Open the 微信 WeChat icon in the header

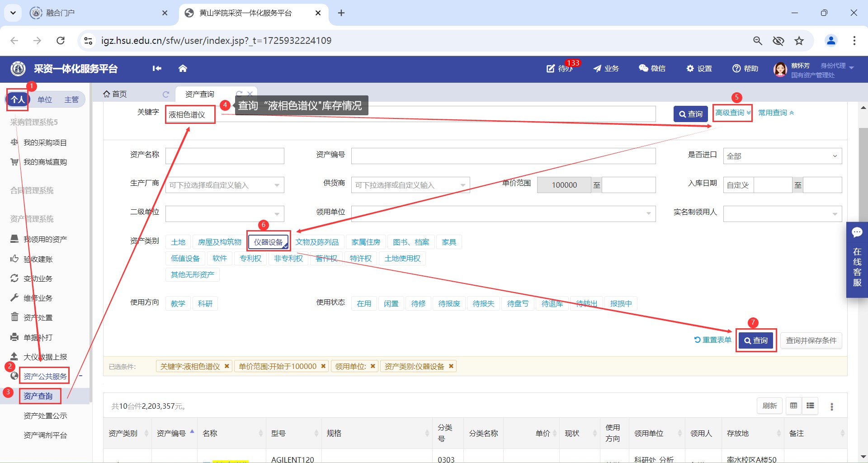652,68
